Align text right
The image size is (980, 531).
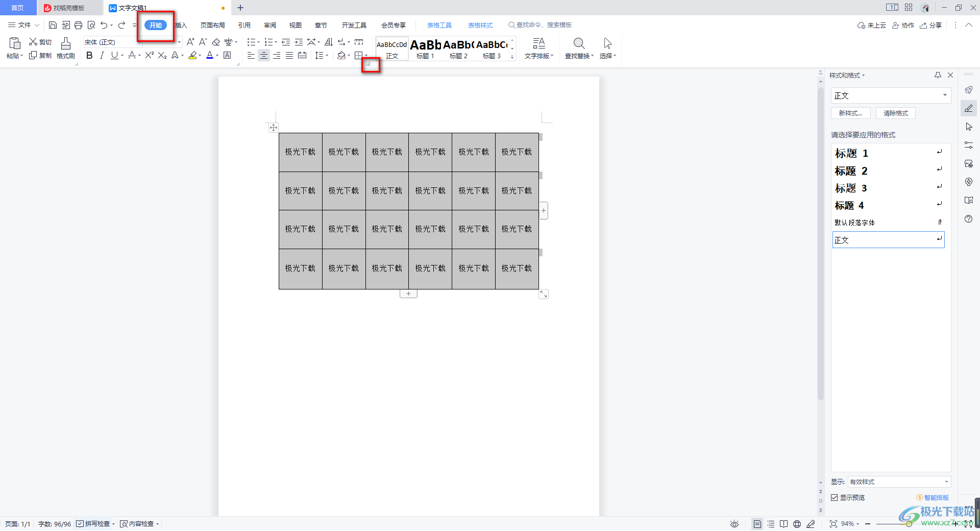277,55
